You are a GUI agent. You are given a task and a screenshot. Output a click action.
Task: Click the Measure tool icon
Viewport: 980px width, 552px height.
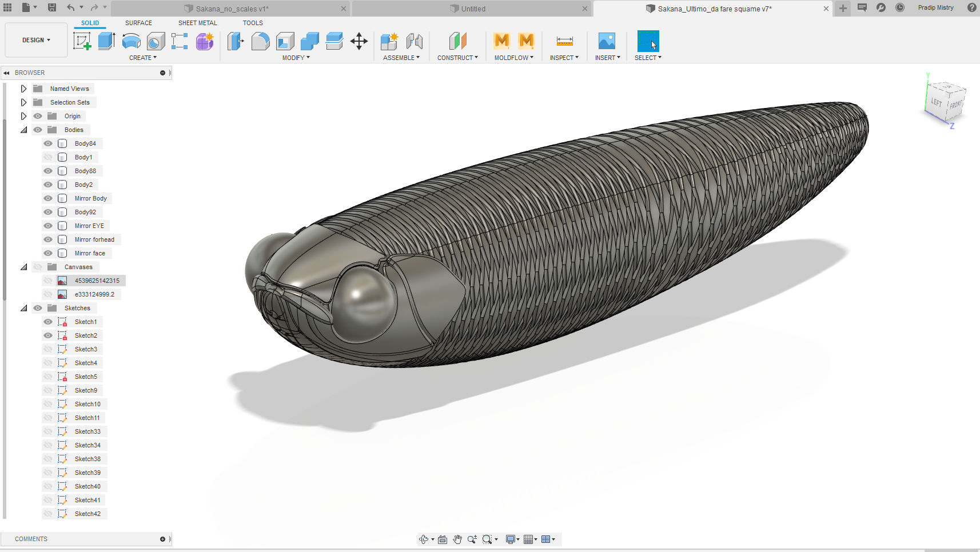pyautogui.click(x=564, y=41)
